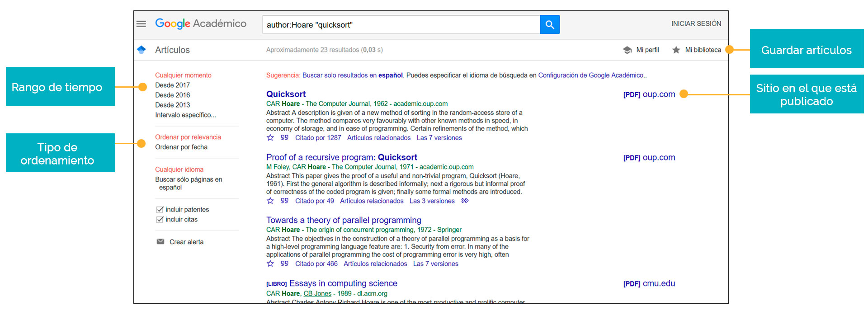
Task: Open [PDF] oup.com link for Quicksort
Action: click(x=649, y=94)
